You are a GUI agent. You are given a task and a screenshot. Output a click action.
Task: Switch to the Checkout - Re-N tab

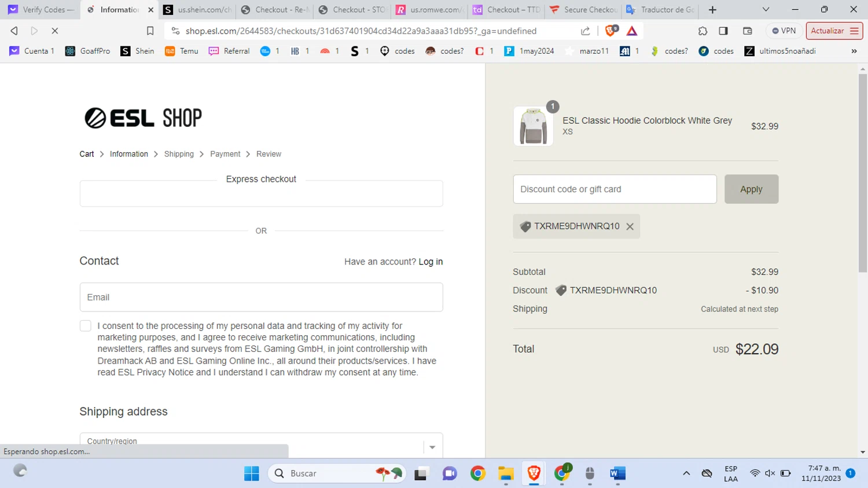[275, 10]
